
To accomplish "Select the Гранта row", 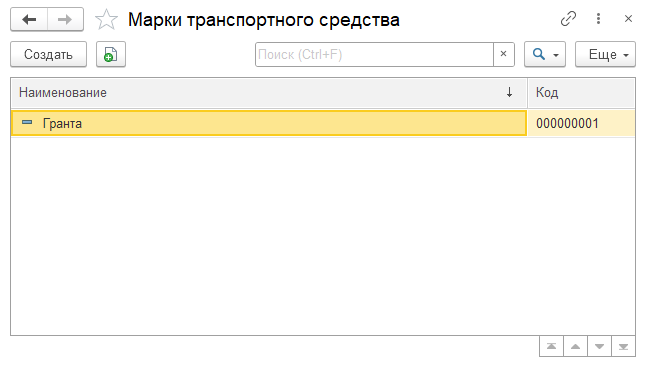I will tap(269, 123).
